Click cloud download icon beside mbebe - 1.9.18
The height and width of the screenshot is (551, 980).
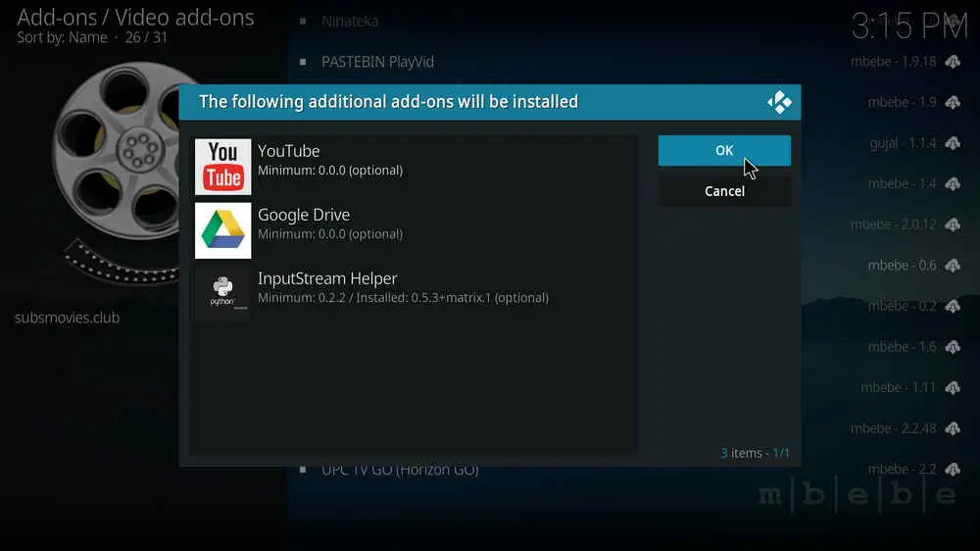pos(953,62)
